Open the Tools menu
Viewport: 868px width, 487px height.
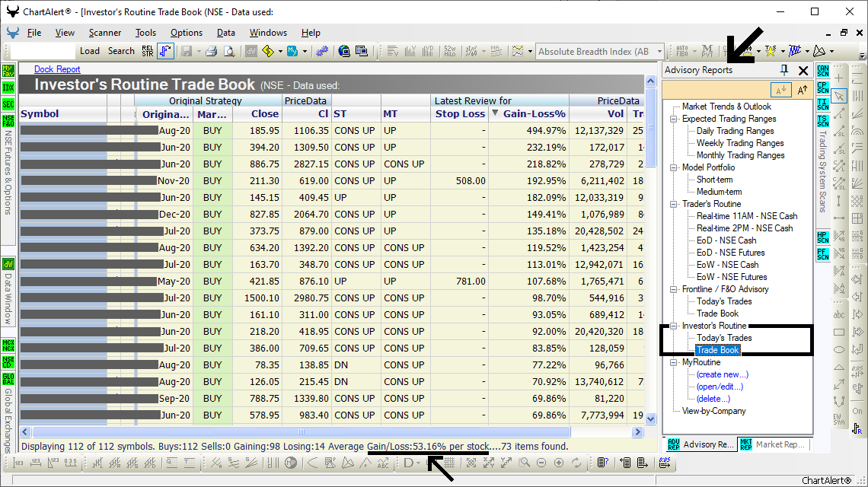coord(145,33)
